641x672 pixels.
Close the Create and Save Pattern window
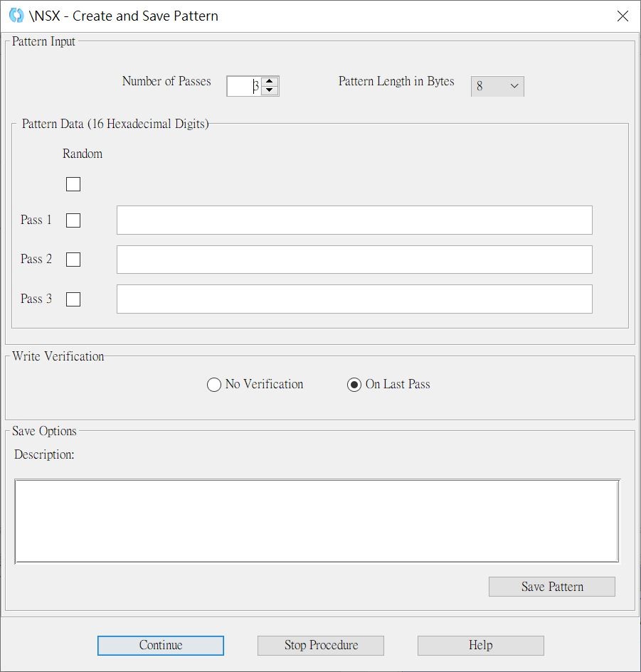[x=623, y=16]
